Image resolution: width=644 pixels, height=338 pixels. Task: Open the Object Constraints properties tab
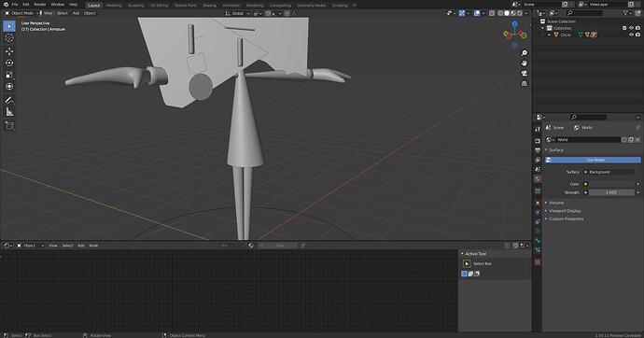point(538,222)
